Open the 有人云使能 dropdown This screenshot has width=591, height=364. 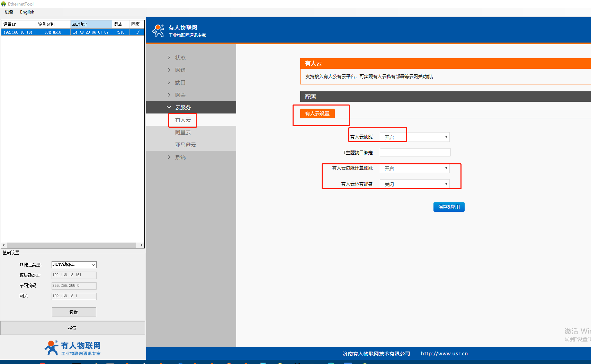415,137
